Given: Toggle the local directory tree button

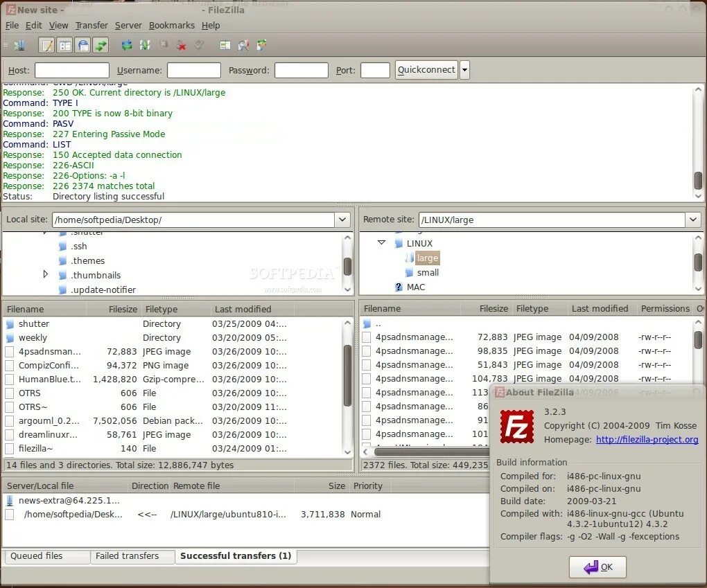Looking at the screenshot, I should [x=65, y=45].
